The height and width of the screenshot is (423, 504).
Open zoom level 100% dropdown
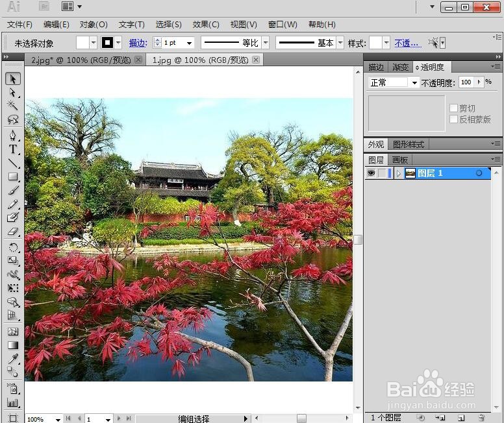pyautogui.click(x=58, y=419)
